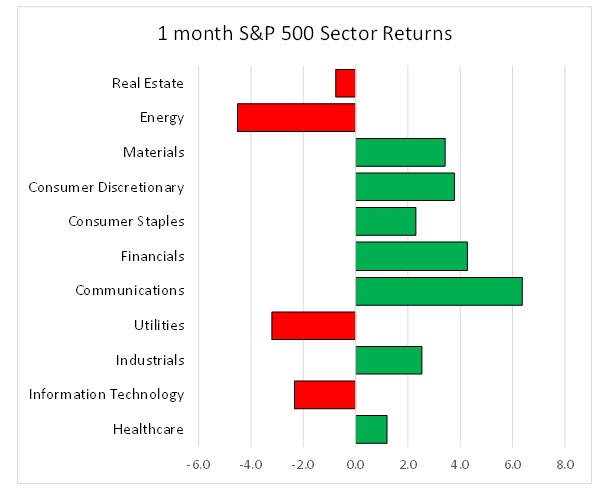The image size is (607, 496).
Task: Select the green Healthcare bar
Action: [371, 429]
